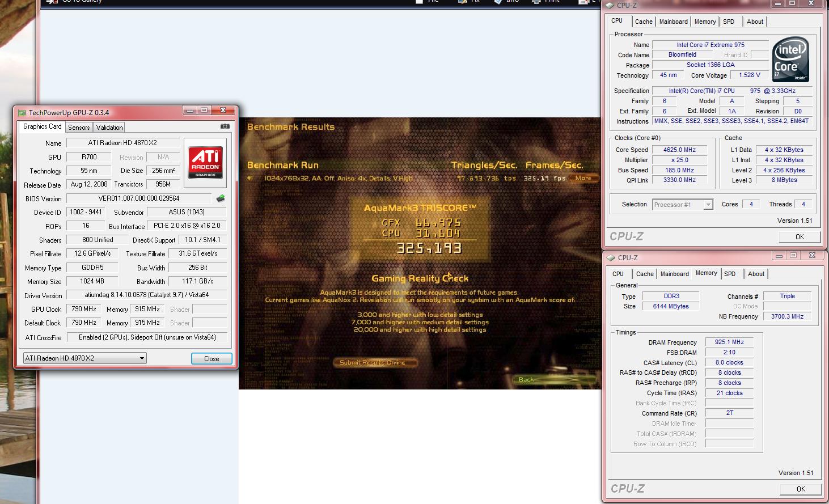This screenshot has width=829, height=504.
Task: Click the DRAM Frequency value 925.1 MHz
Action: 729,342
